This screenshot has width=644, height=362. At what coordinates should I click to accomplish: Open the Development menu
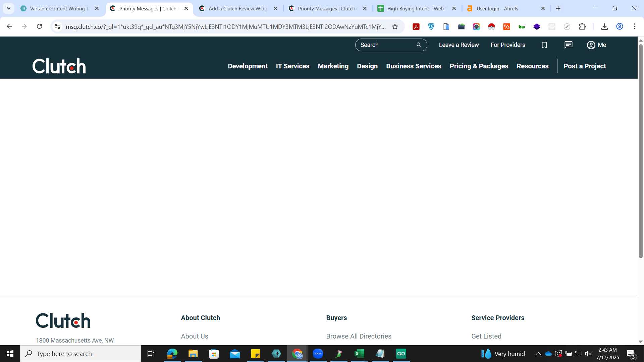click(x=248, y=66)
